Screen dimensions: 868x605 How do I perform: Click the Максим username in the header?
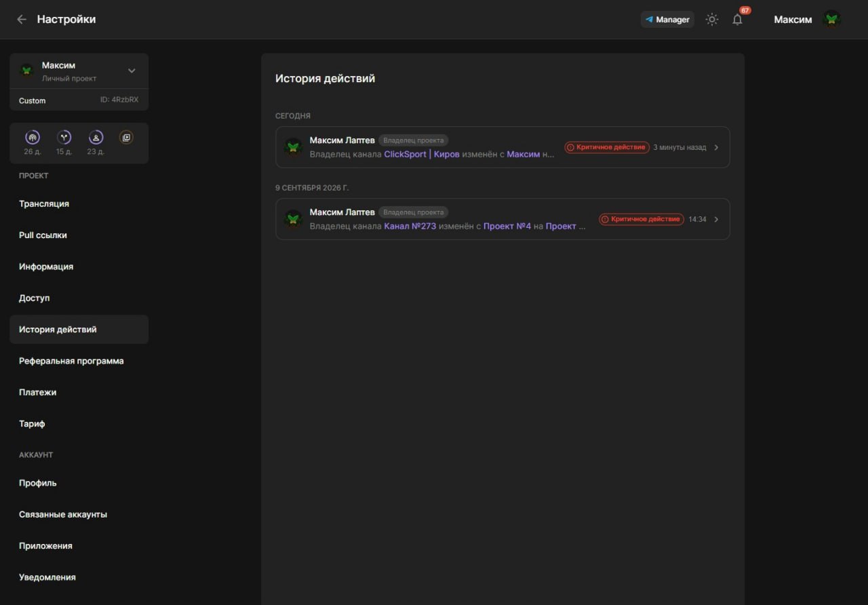tap(793, 20)
